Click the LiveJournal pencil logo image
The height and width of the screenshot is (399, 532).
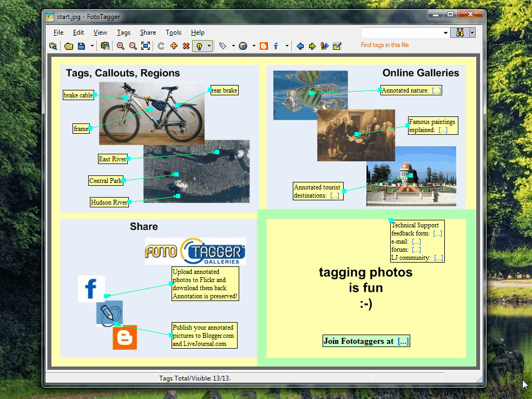coord(109,314)
